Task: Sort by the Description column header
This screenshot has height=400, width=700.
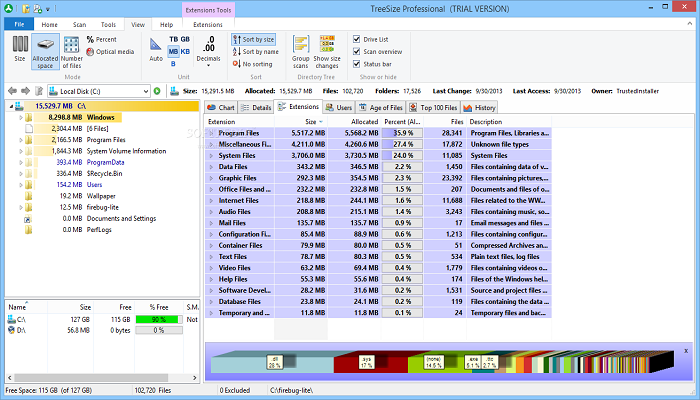Action: click(x=509, y=122)
